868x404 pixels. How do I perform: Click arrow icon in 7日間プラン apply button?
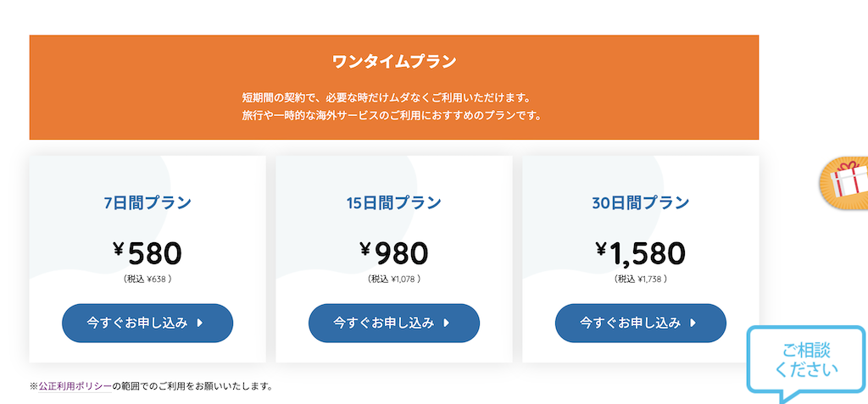coord(199,323)
